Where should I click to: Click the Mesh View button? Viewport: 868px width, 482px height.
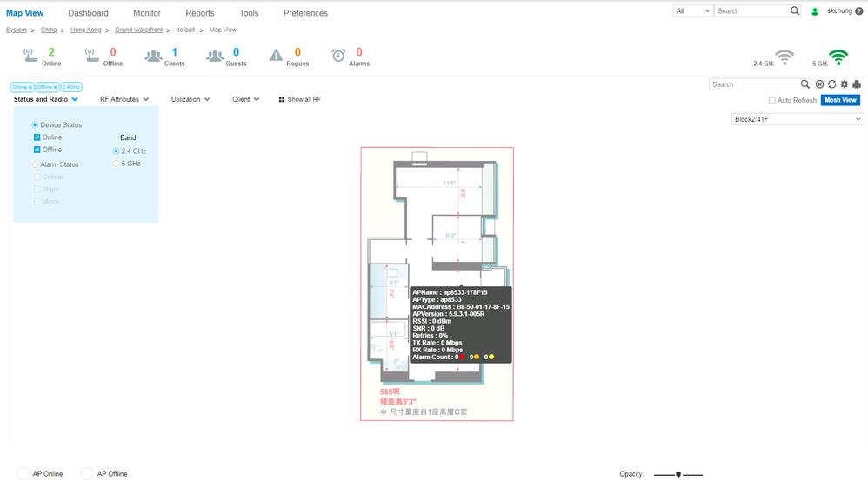tap(840, 100)
